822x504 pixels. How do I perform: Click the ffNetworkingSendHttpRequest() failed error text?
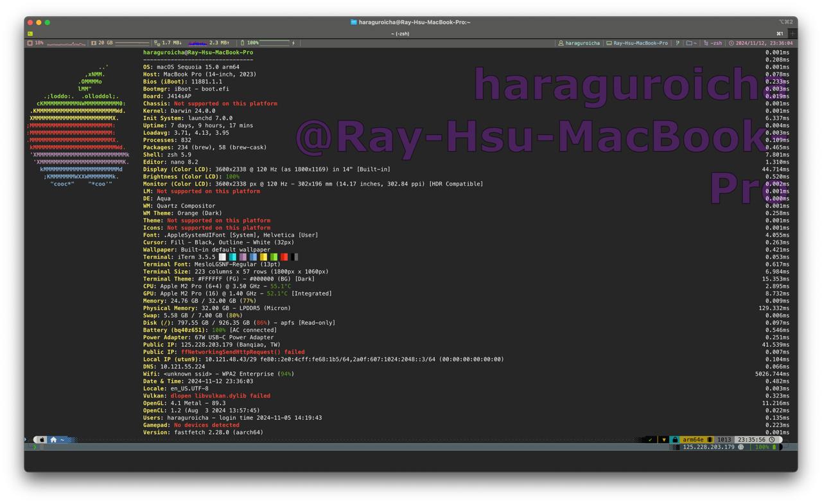tap(243, 352)
